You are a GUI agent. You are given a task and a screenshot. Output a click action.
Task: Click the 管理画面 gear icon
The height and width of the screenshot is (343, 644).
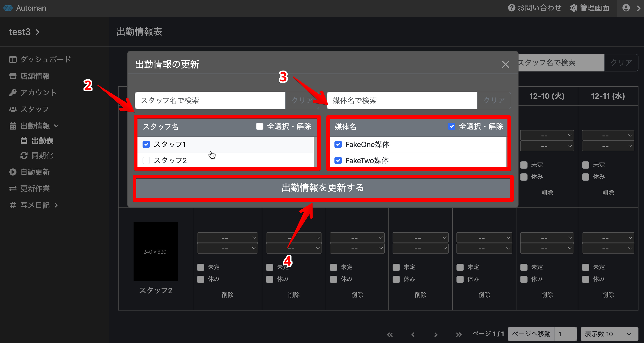573,8
